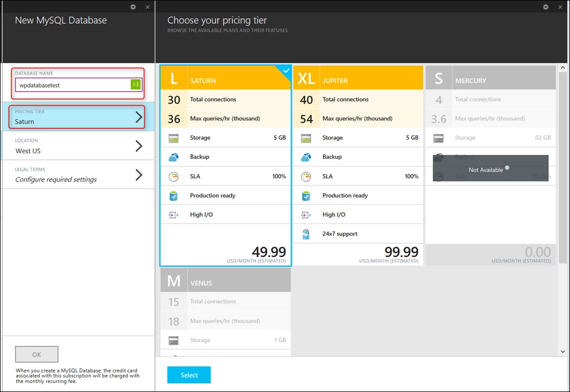
Task: Click 24x7 support agent icon in Jupiter
Action: point(306,234)
